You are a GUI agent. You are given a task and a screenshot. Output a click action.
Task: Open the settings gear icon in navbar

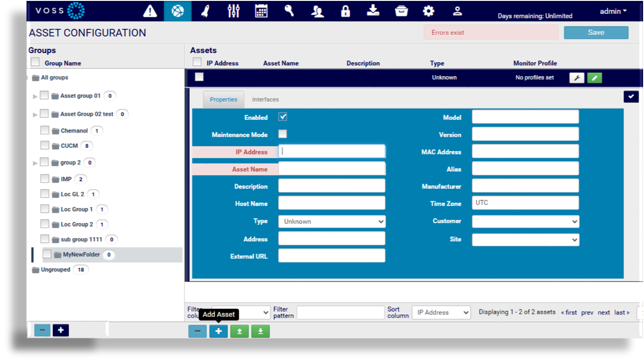[428, 11]
